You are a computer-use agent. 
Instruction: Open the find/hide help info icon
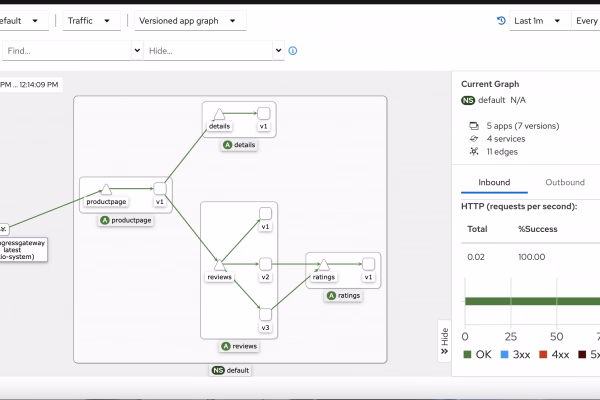pos(293,51)
